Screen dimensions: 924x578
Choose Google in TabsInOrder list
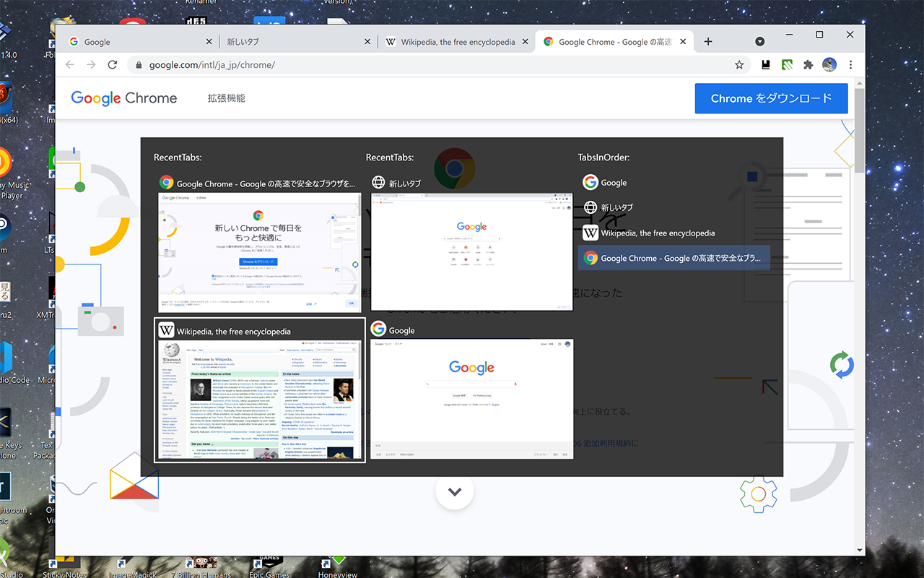tap(674, 183)
